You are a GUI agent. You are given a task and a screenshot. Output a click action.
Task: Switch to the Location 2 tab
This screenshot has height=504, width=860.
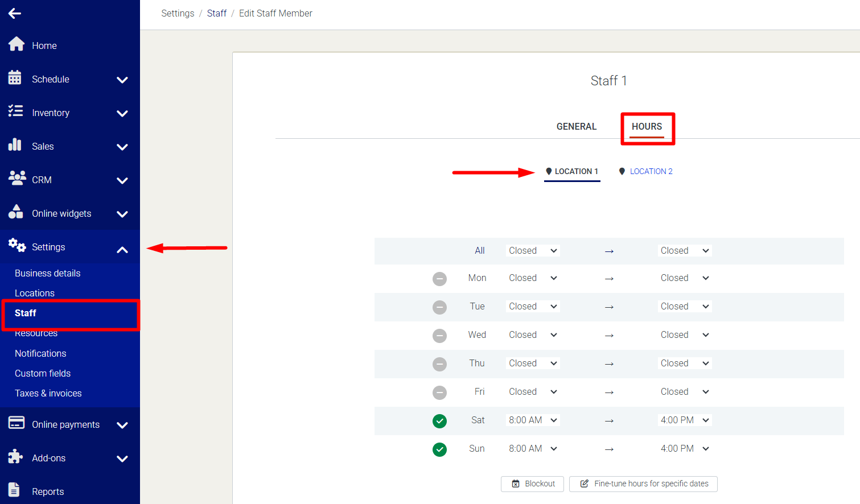(x=651, y=171)
